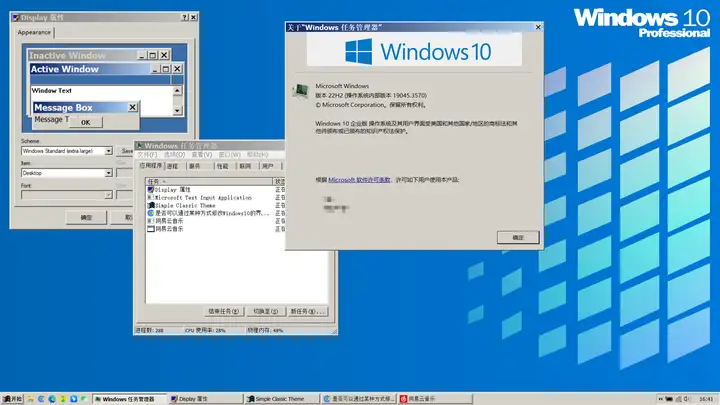Open 文件(F) menu in Task Manager

coord(147,155)
